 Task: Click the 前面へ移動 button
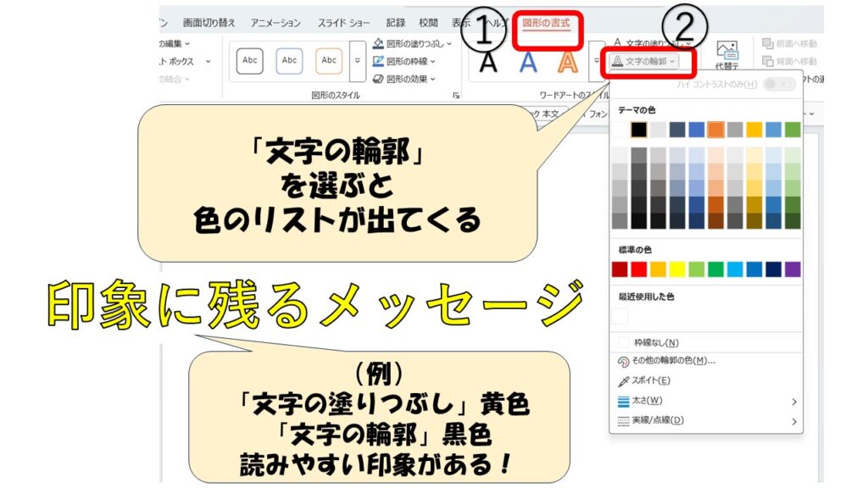click(789, 43)
